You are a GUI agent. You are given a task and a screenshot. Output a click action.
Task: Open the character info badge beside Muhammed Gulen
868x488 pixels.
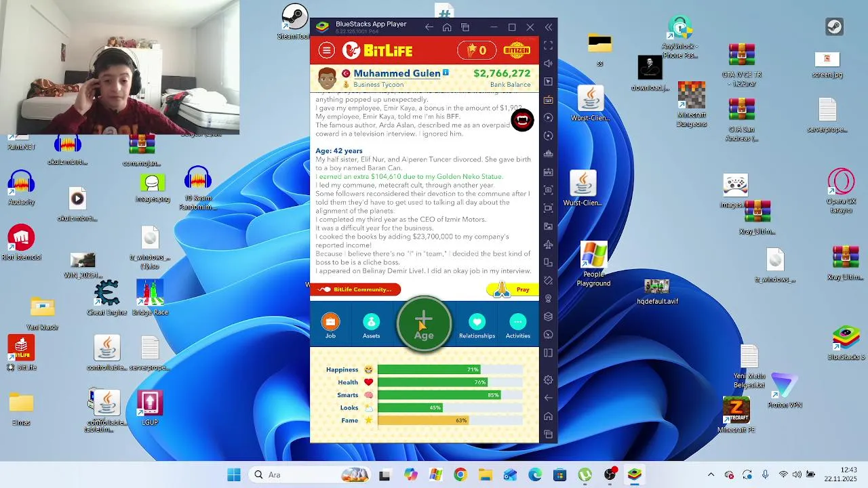[446, 73]
